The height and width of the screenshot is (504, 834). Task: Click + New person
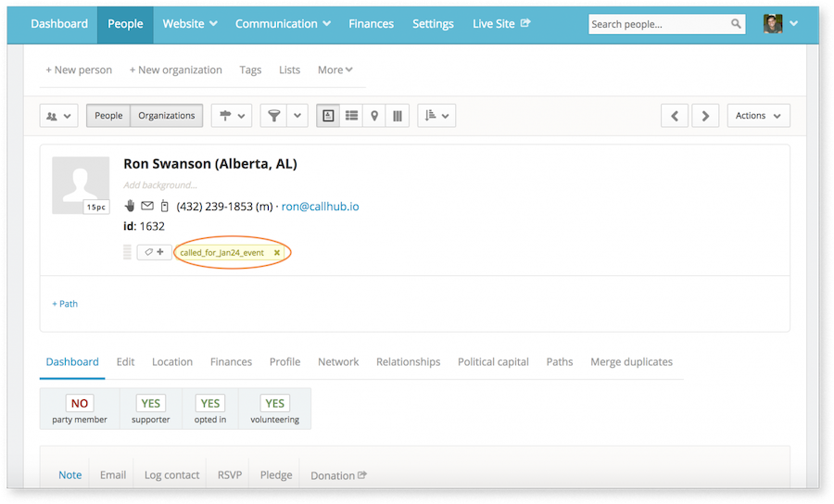tap(79, 69)
